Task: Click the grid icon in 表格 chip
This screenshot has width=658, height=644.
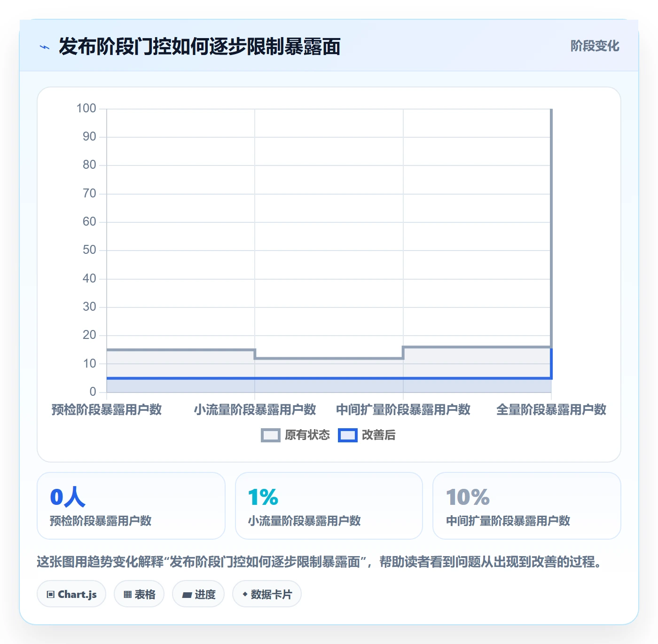Action: (127, 595)
